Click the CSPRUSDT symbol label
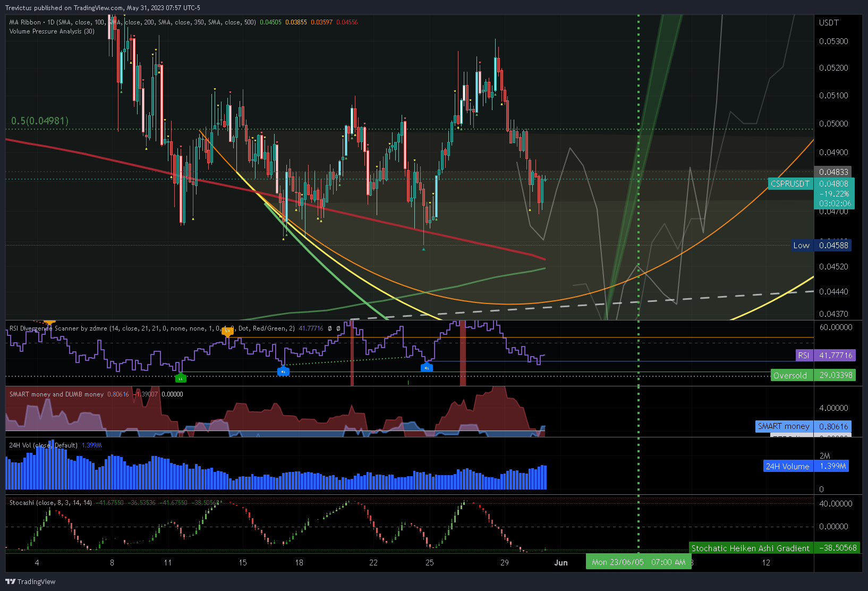Image resolution: width=868 pixels, height=591 pixels. coord(790,184)
